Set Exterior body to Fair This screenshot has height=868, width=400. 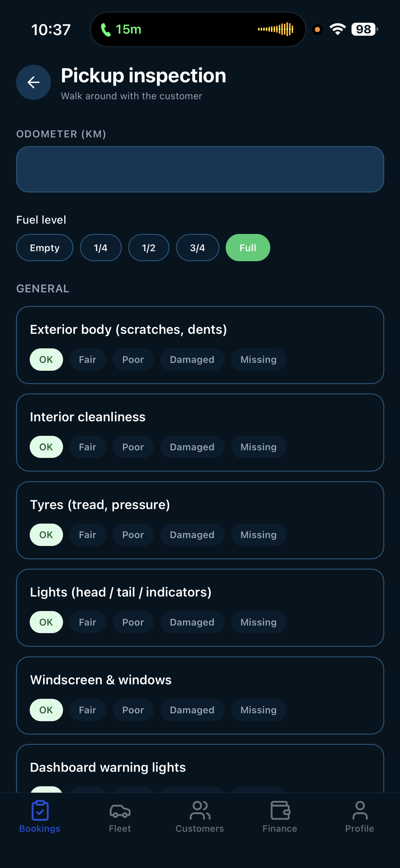coord(88,360)
